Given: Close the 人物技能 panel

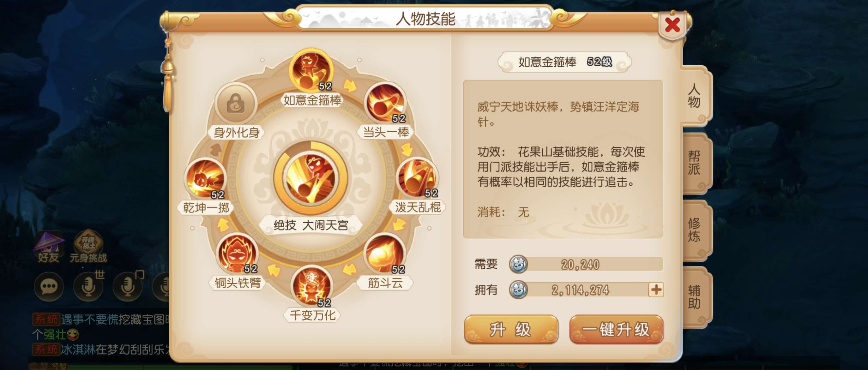Looking at the screenshot, I should coord(672,25).
